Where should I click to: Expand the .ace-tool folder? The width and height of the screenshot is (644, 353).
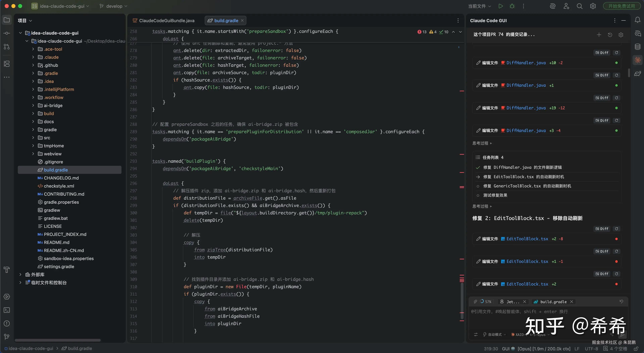click(33, 49)
